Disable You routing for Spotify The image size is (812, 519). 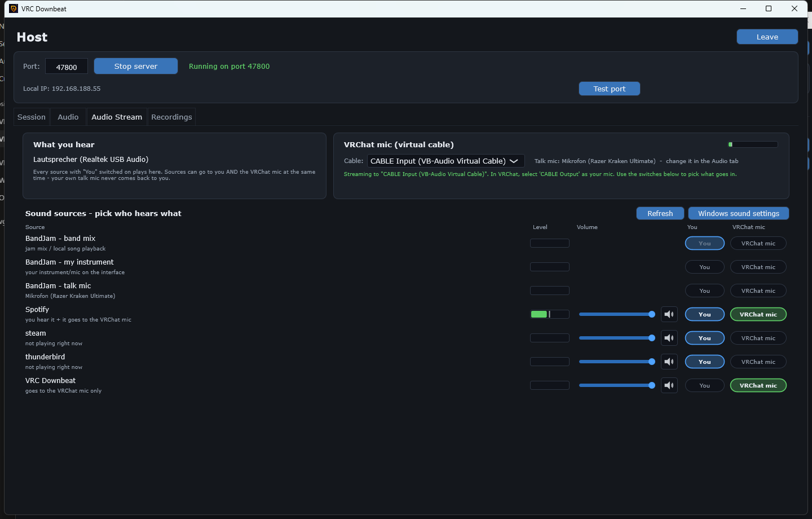pos(705,314)
